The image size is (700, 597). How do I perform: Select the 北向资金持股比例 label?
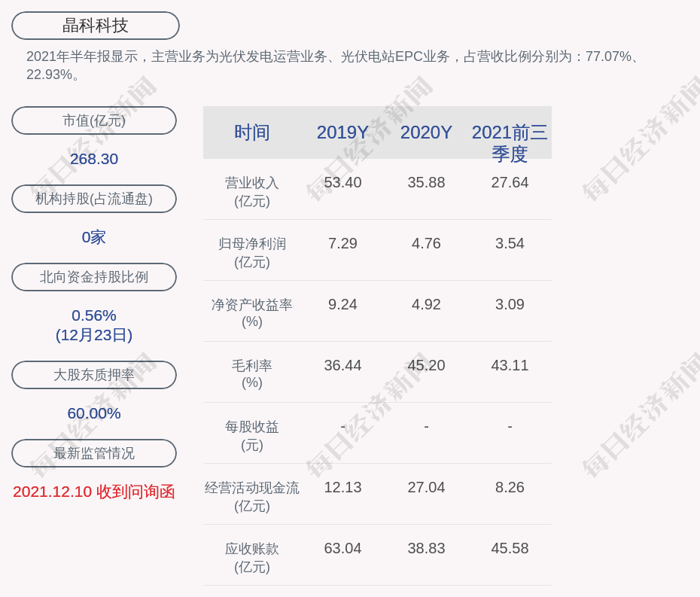(x=94, y=277)
